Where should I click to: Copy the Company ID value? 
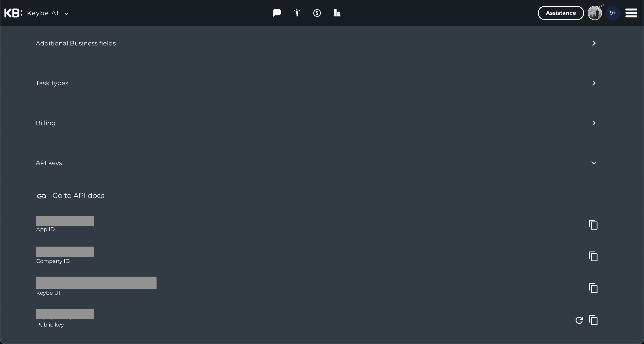(x=593, y=256)
